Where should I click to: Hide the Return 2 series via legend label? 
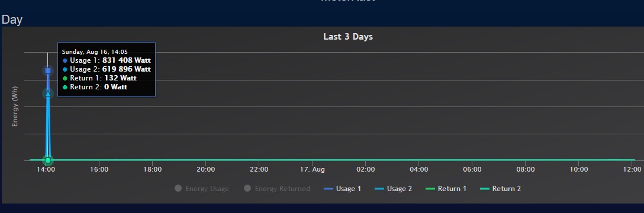pyautogui.click(x=507, y=189)
